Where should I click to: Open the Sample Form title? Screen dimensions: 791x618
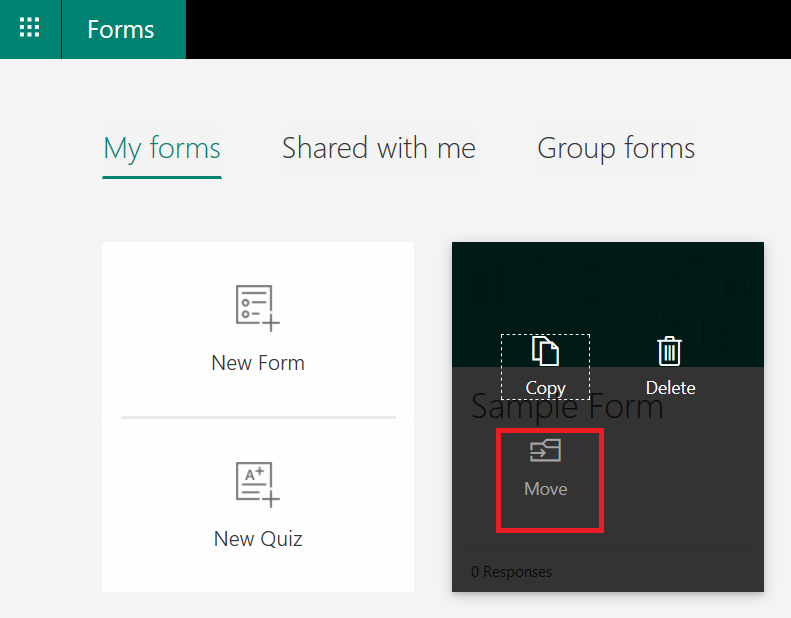(567, 407)
